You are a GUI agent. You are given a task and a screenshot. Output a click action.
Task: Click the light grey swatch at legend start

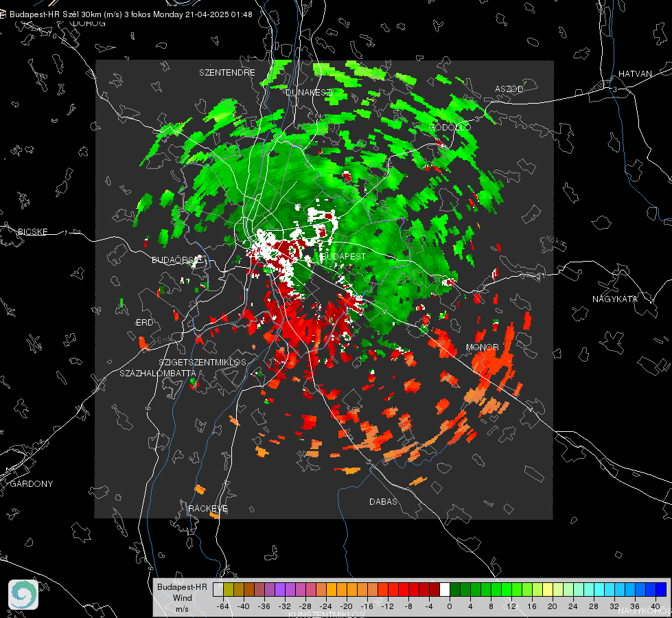click(x=218, y=590)
